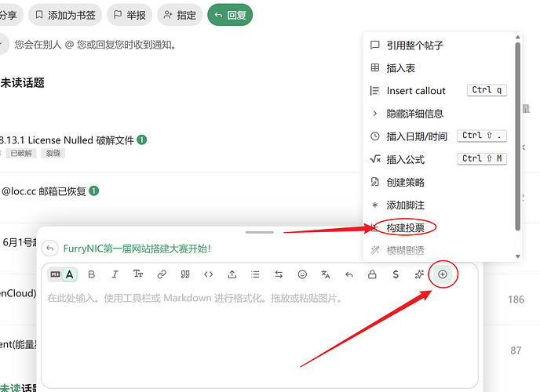
Task: Click the 87 count in topic list
Action: [x=516, y=350]
